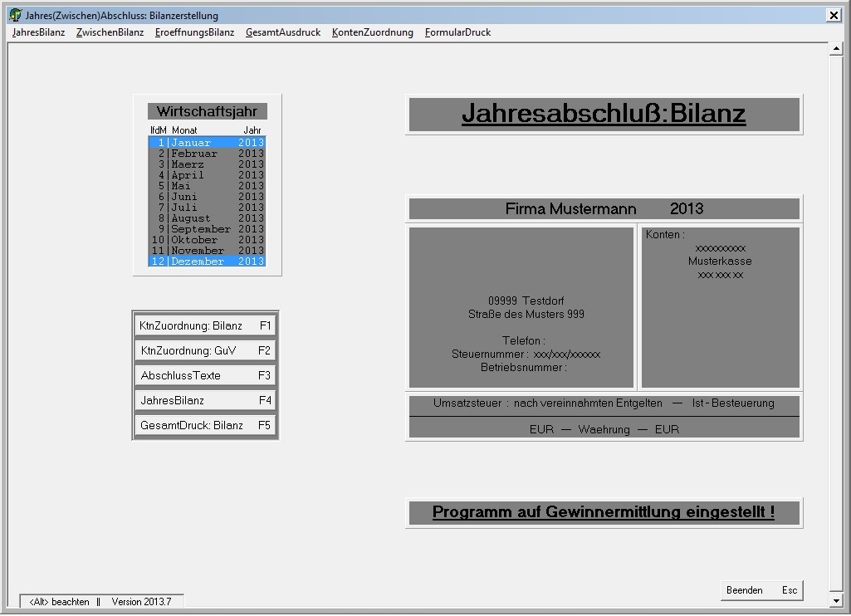
Task: Open the ZwischenBilanz menu
Action: point(110,32)
